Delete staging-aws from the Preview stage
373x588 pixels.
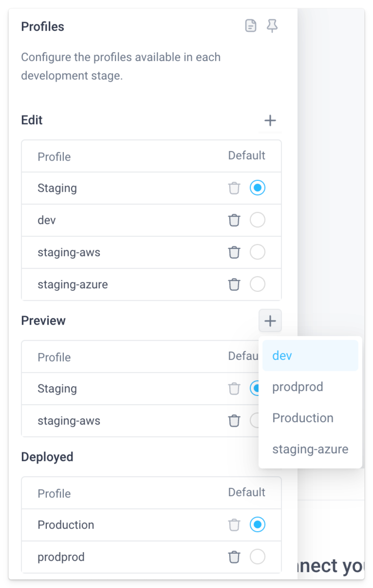pyautogui.click(x=234, y=421)
